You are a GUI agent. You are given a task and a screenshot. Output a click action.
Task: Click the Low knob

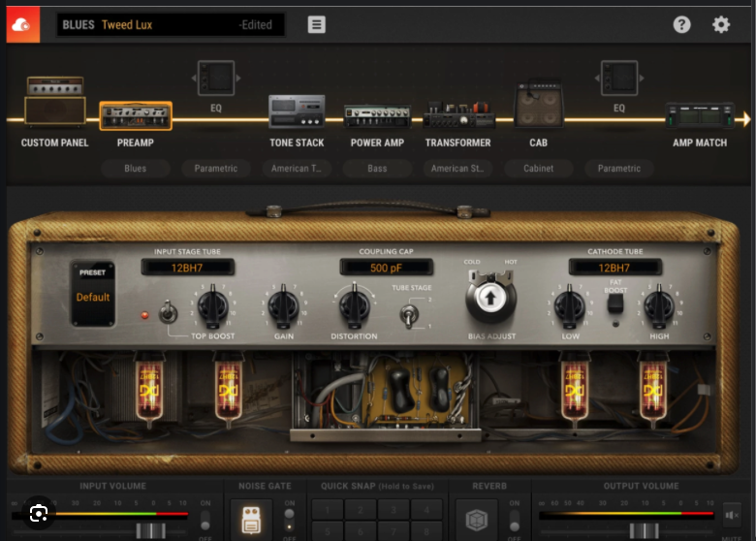point(569,307)
